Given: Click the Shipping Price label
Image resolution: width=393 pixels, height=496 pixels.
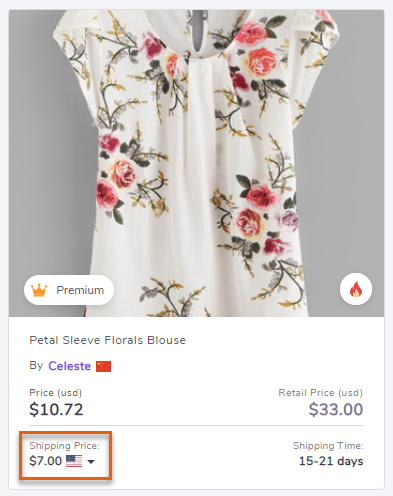Looking at the screenshot, I should coord(64,446).
